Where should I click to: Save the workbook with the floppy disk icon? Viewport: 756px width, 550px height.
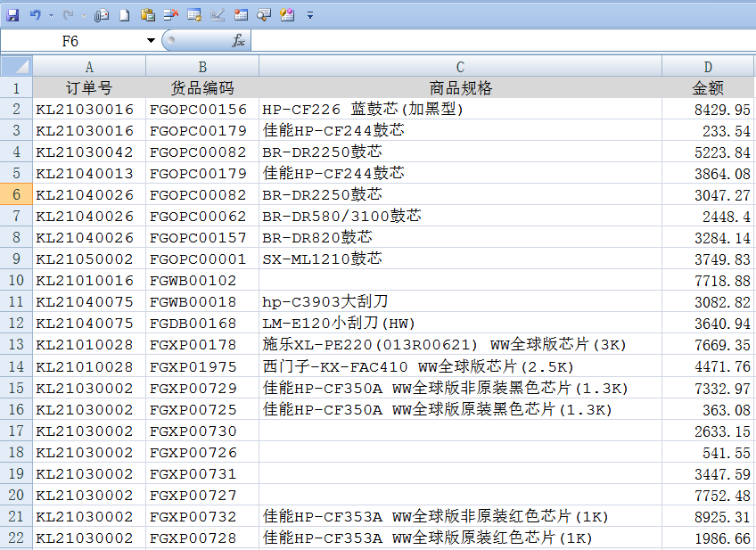[12, 15]
